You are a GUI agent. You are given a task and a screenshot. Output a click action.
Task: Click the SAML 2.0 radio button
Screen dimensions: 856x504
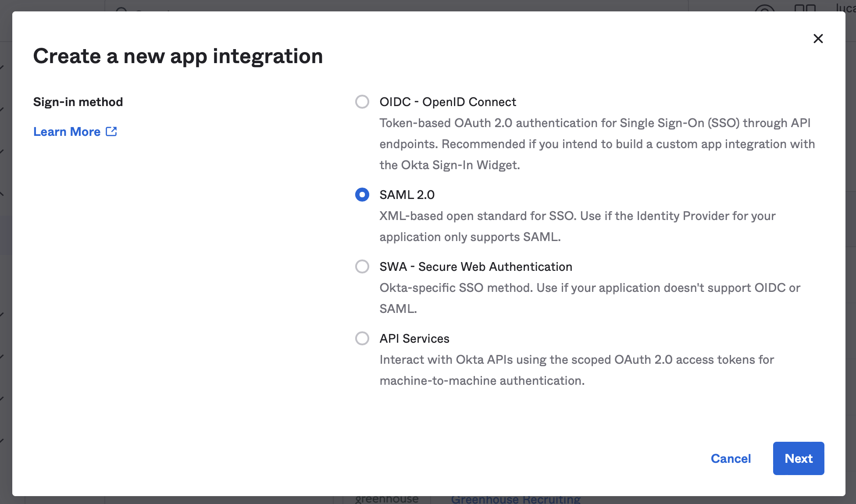[362, 194]
